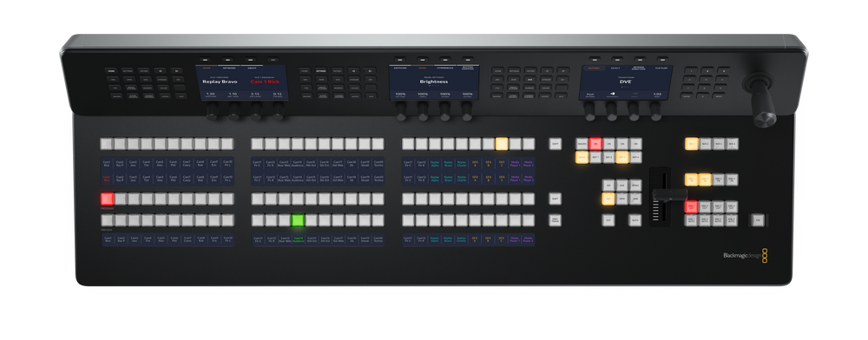
Task: Click the MACRO button in the transition section
Action: point(582,144)
